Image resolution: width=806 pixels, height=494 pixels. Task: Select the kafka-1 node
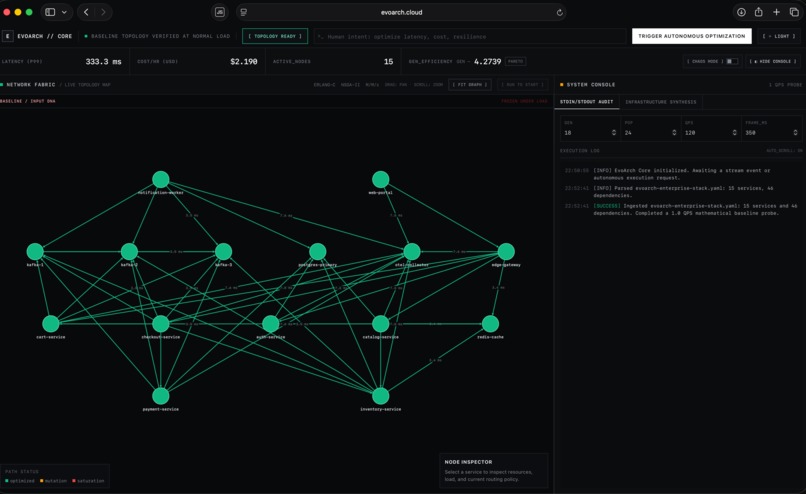click(35, 251)
